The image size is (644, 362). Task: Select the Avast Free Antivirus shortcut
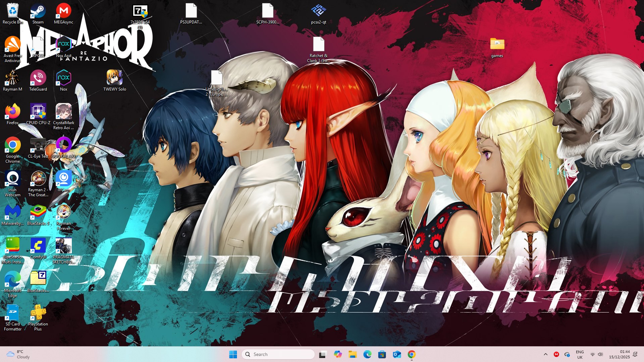click(12, 50)
